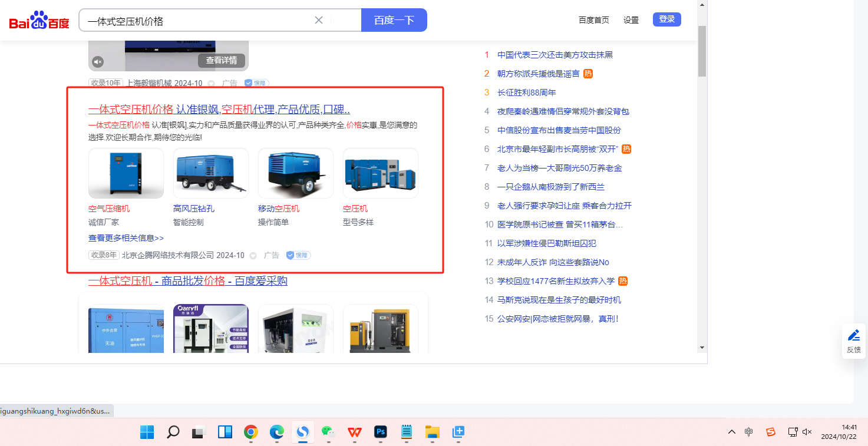Clear the search box with the X icon
Viewport: 868px width, 446px height.
click(319, 20)
